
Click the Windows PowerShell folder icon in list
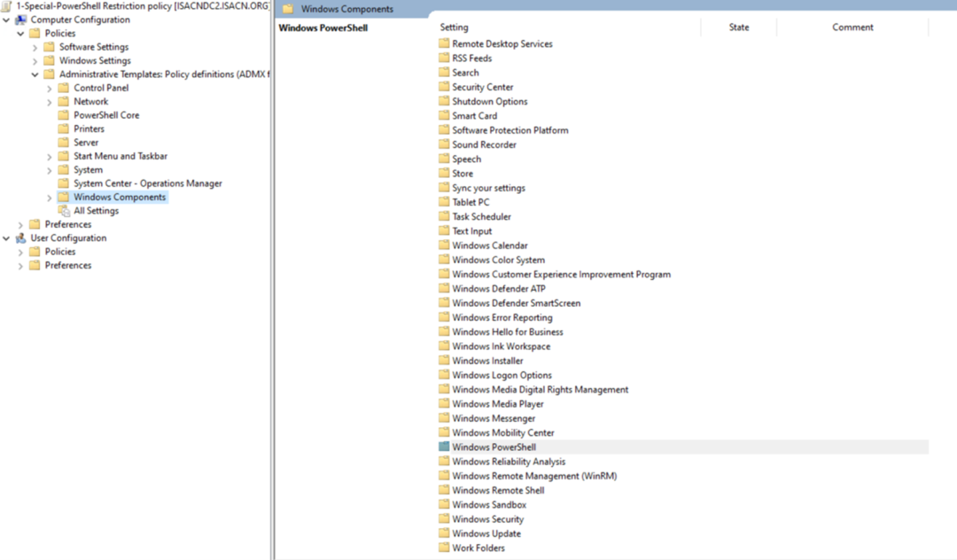444,447
